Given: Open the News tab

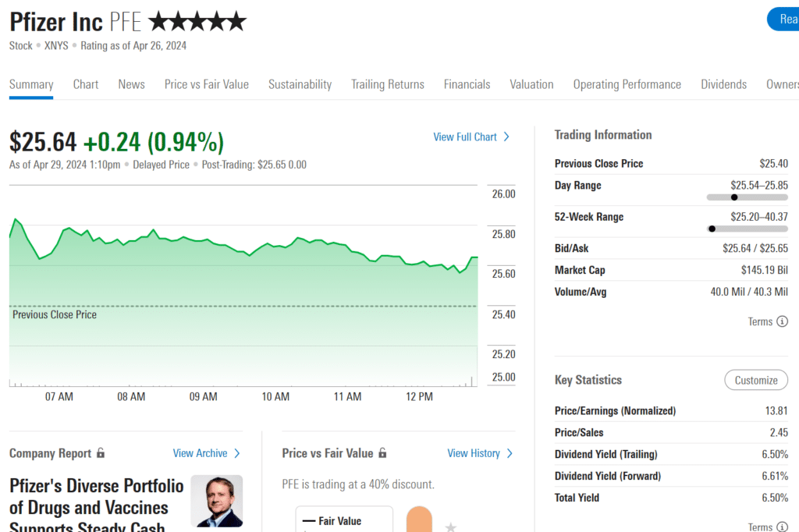Looking at the screenshot, I should (x=131, y=84).
